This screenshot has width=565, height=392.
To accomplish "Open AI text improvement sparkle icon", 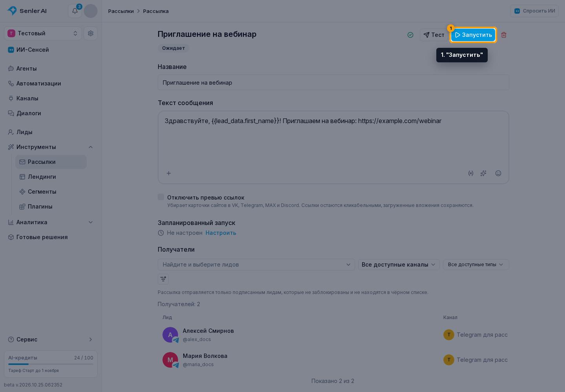I will pyautogui.click(x=483, y=173).
